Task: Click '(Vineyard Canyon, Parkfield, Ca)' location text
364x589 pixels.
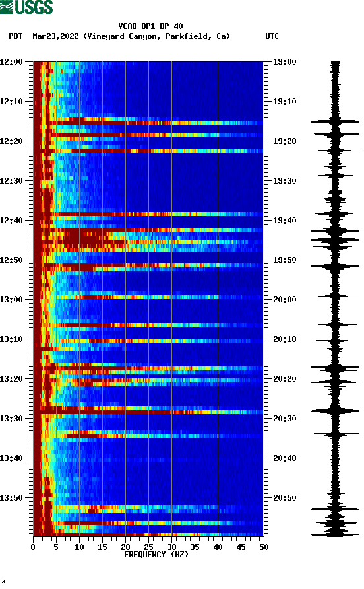Action: [156, 36]
